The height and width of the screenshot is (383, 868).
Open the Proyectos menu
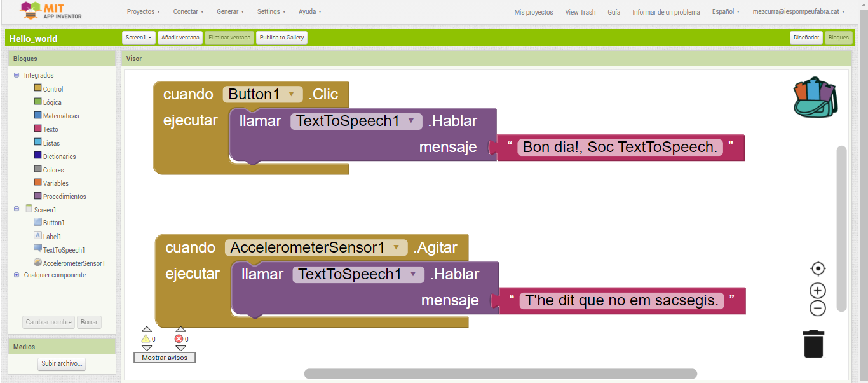pos(143,12)
